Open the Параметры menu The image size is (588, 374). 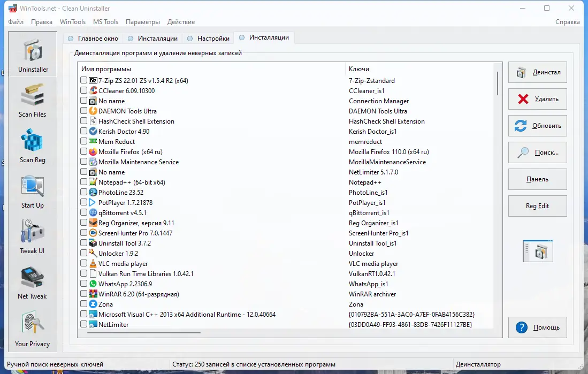point(143,22)
